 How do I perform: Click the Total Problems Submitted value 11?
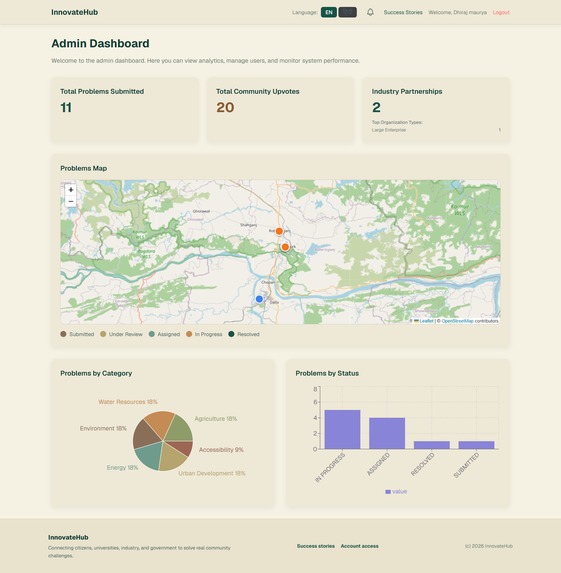(66, 107)
